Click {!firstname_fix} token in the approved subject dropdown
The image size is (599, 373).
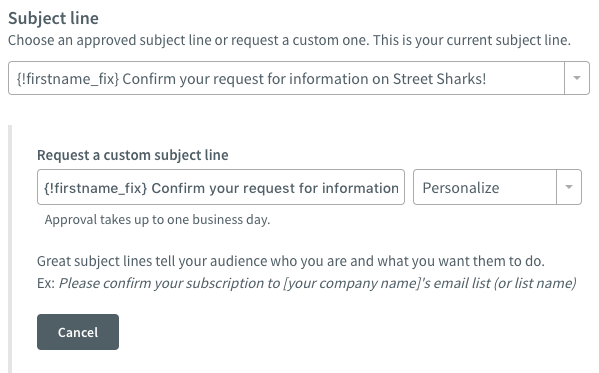(68, 79)
